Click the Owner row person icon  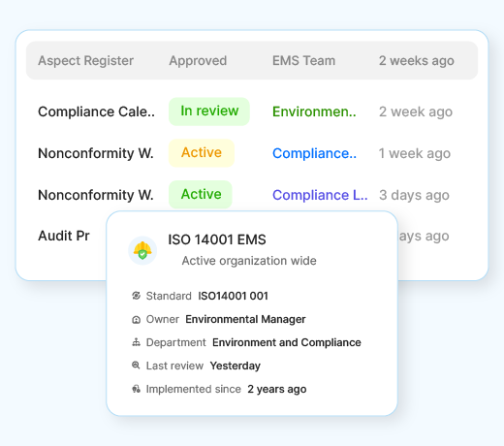point(136,319)
